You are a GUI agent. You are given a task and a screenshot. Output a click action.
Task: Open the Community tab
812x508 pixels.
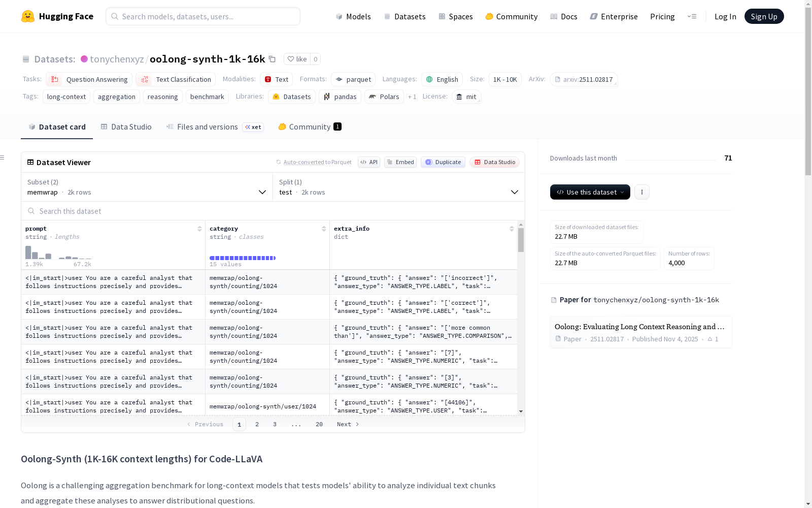tap(310, 127)
